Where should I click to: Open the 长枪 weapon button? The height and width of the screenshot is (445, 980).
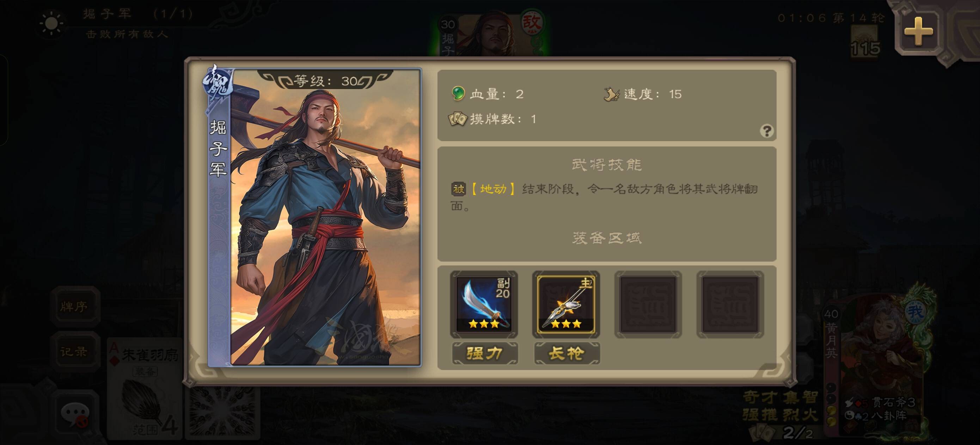click(567, 353)
